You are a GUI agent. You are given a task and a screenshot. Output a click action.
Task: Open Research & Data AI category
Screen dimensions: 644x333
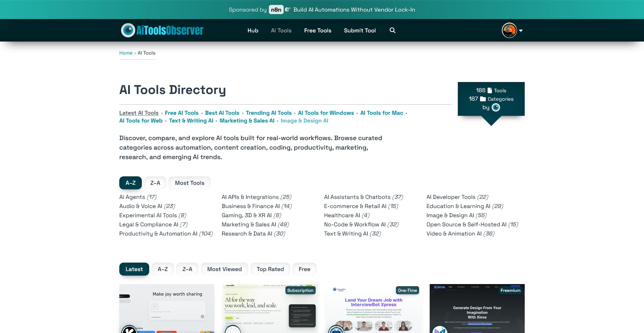253,234
